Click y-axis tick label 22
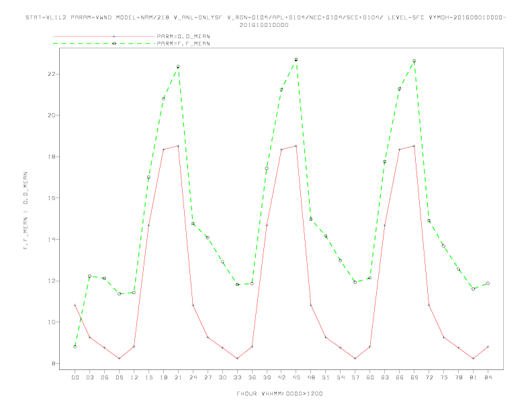This screenshot has width=532, height=411. (x=52, y=74)
